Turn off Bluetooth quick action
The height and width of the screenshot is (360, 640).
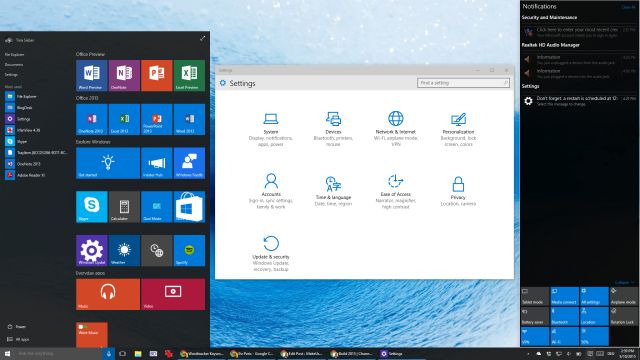click(x=564, y=316)
